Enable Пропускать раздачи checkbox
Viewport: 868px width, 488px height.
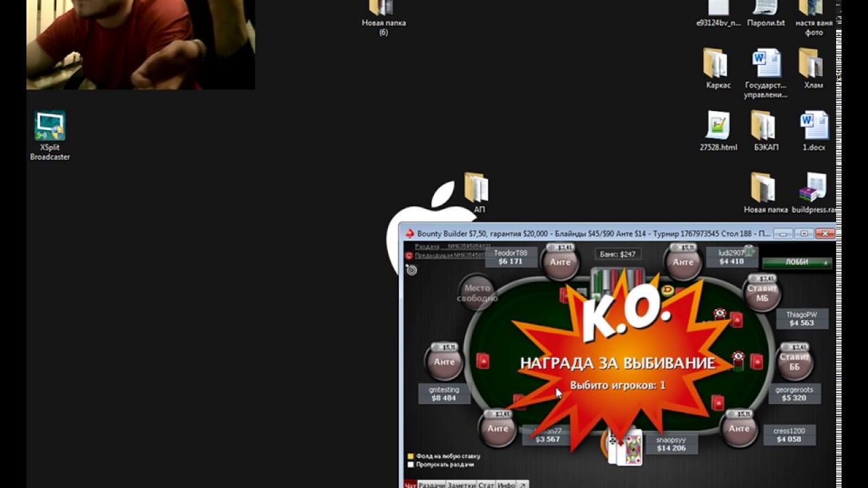point(410,464)
